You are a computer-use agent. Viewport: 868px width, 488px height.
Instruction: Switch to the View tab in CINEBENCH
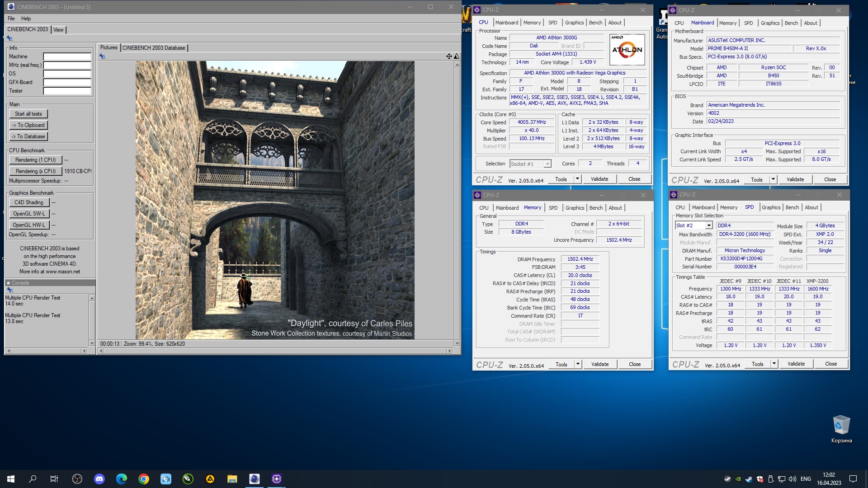pyautogui.click(x=59, y=30)
